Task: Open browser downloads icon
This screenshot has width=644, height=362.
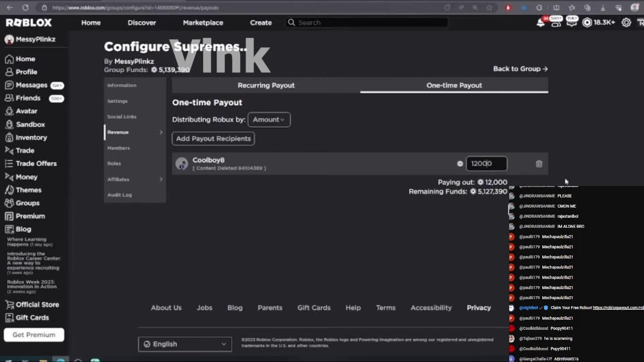Action: 603,8
